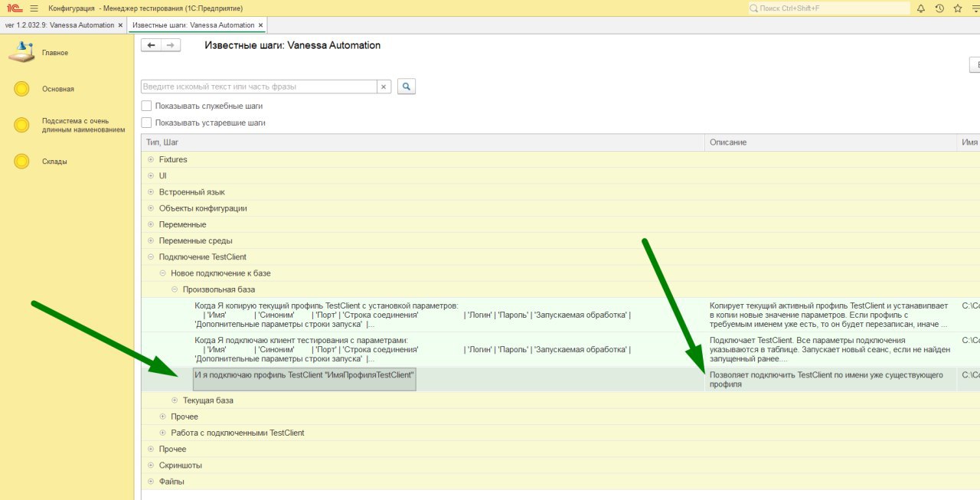980x500 pixels.
Task: Collapse Новое подключение к базе node
Action: [x=162, y=273]
